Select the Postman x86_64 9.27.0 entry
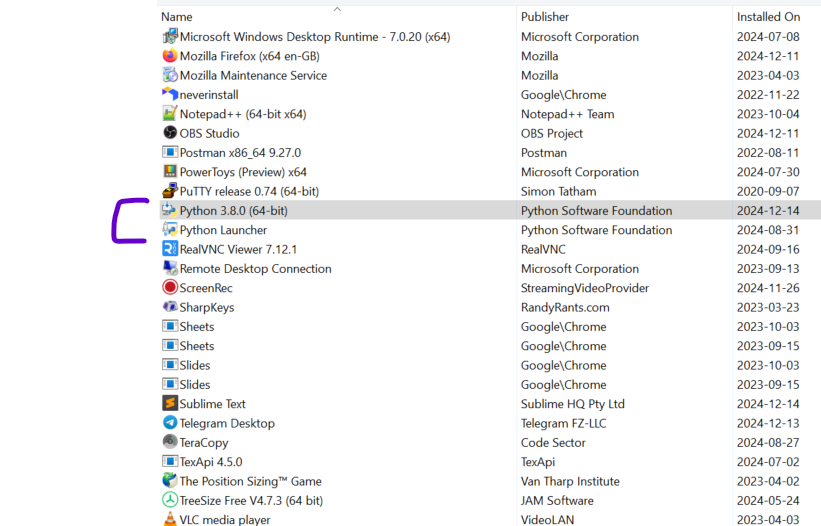Image resolution: width=821 pixels, height=526 pixels. coord(240,153)
